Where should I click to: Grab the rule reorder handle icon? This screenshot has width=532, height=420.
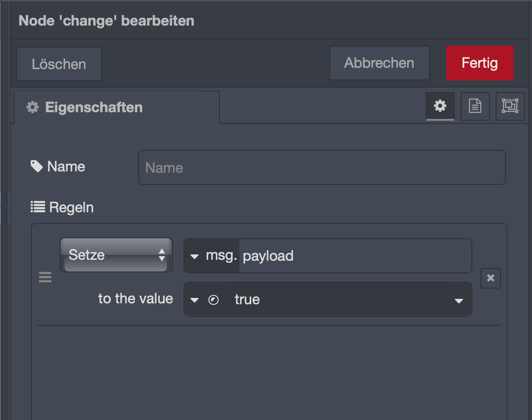45,277
